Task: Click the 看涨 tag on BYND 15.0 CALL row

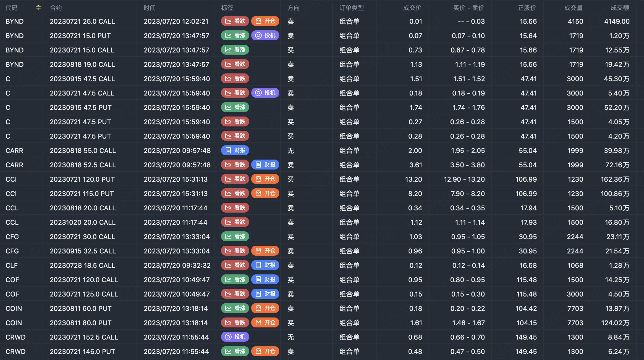Action: pos(235,50)
